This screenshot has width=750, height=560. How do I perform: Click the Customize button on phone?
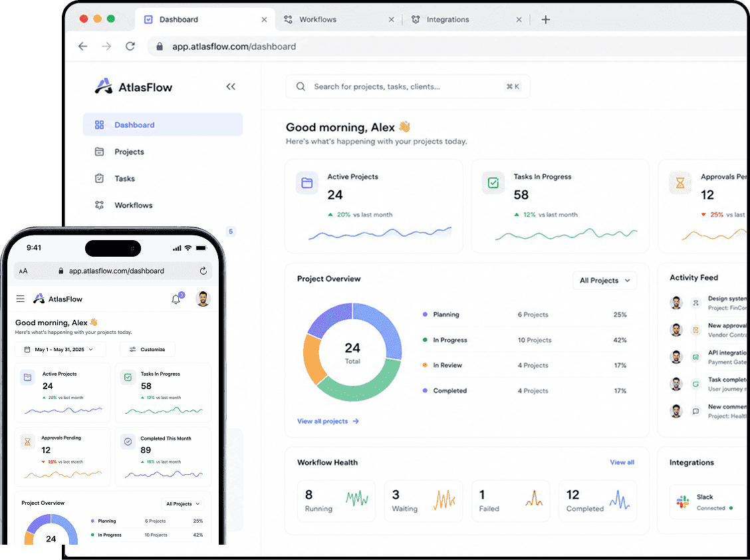[x=148, y=349]
